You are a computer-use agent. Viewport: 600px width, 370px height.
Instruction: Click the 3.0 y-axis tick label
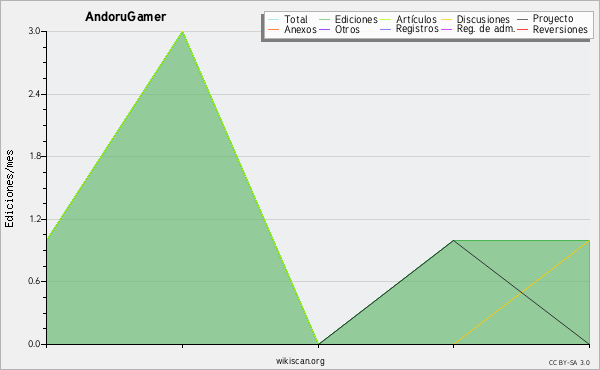(34, 31)
